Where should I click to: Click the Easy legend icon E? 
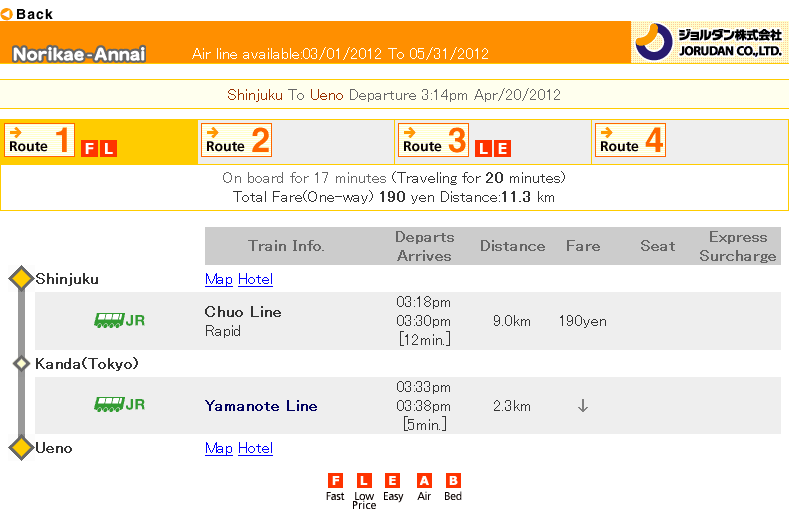pyautogui.click(x=392, y=481)
